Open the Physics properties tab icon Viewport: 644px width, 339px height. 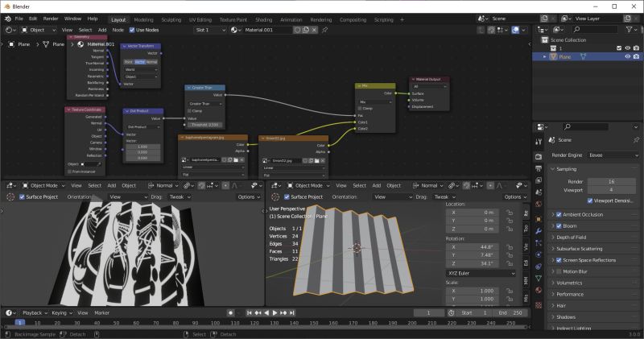pyautogui.click(x=539, y=254)
